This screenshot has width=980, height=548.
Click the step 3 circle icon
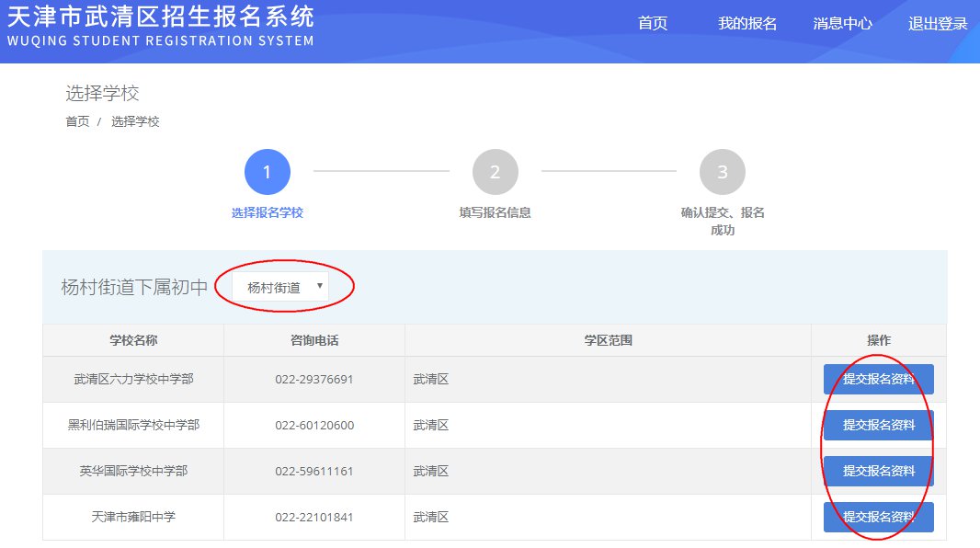722,172
